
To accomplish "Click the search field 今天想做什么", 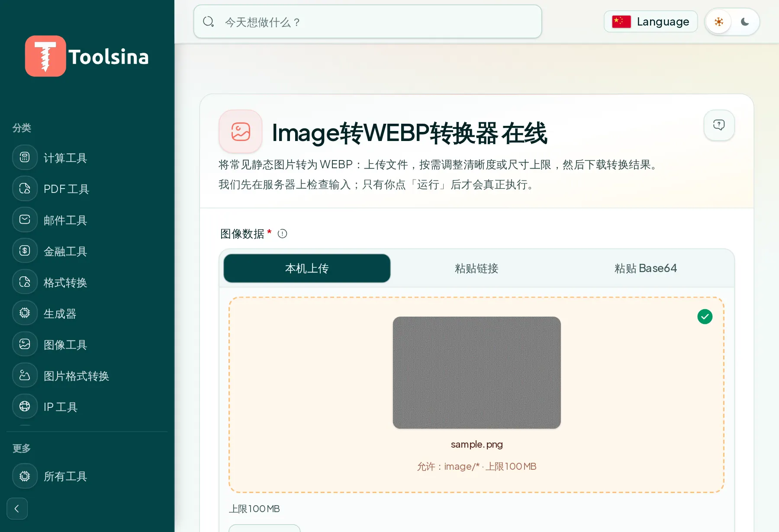I will click(x=367, y=22).
